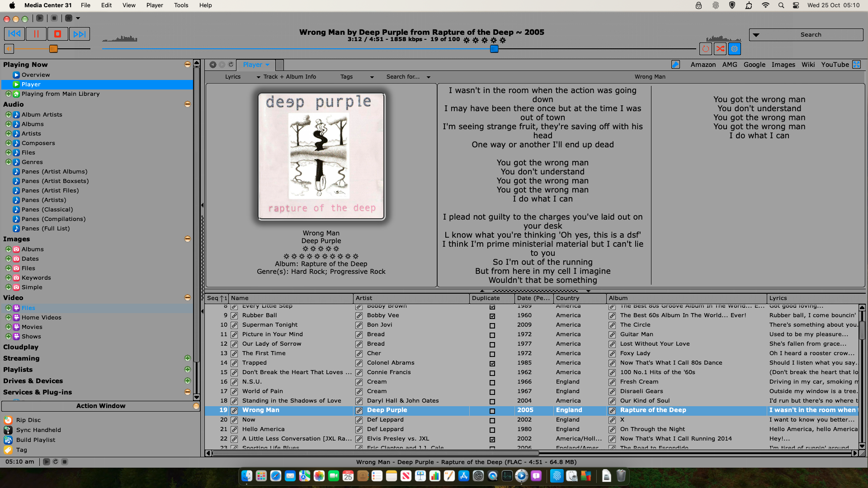This screenshot has width=868, height=488.
Task: Open the YouTube tab for song info
Action: [834, 64]
